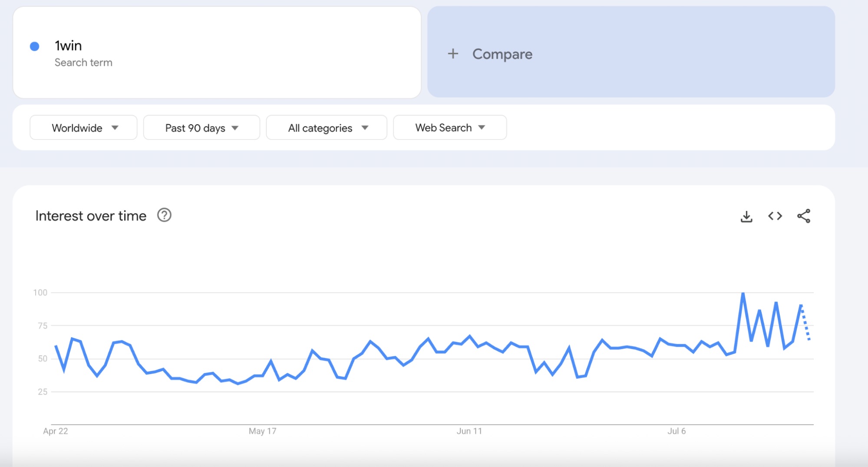Open the Worldwide region dropdown
The width and height of the screenshot is (868, 467).
pos(83,128)
